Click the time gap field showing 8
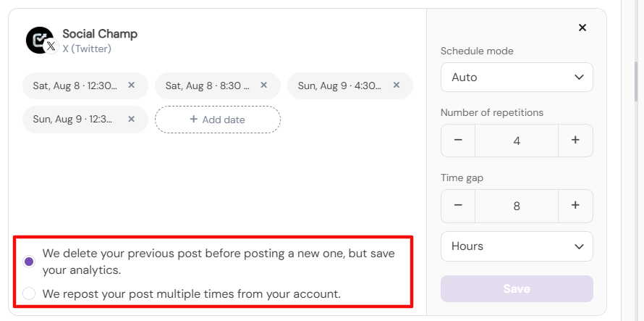The height and width of the screenshot is (321, 644). [x=517, y=206]
